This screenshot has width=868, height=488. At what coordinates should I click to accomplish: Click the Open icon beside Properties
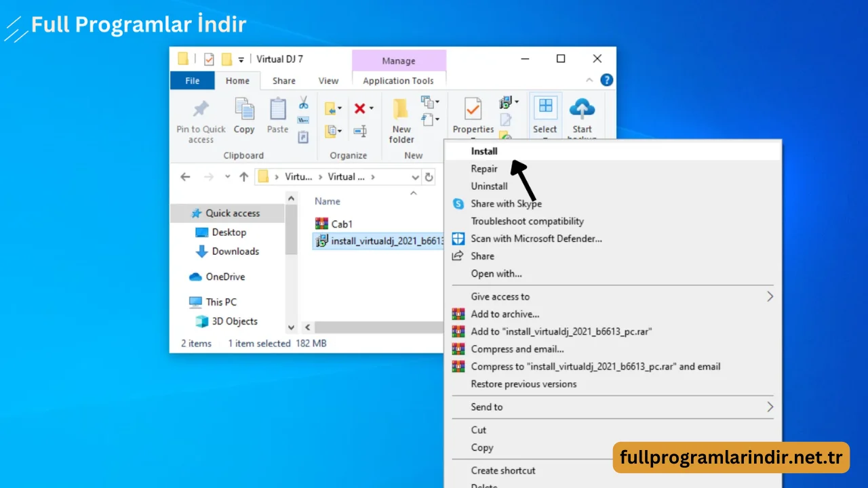tap(505, 103)
